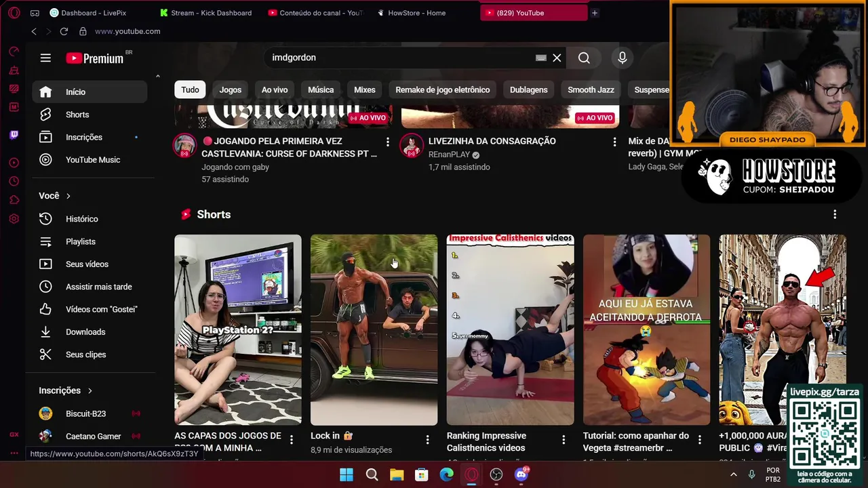Screen dimensions: 868x488
Task: Play the Vegeta tutorial Short thumbnail
Action: (647, 330)
